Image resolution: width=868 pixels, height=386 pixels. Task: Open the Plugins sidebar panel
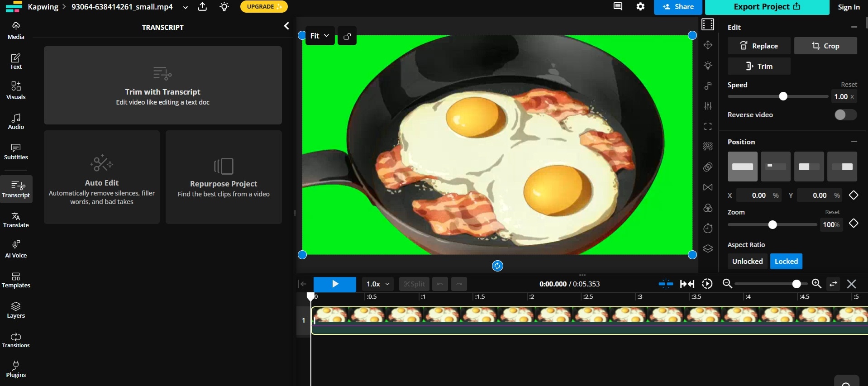click(16, 369)
